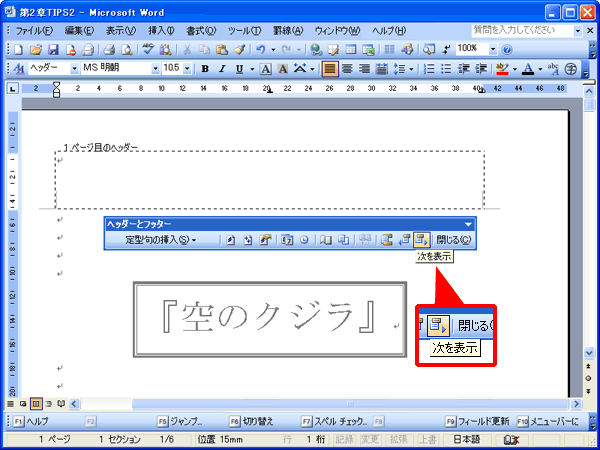This screenshot has width=600, height=450.
Task: Toggle Italic formatting
Action: click(222, 69)
